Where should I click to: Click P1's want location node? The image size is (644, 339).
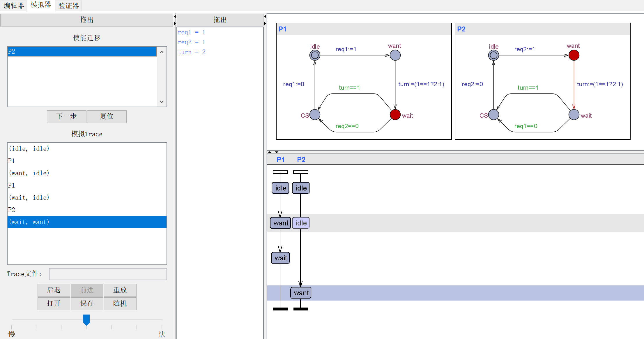[395, 55]
